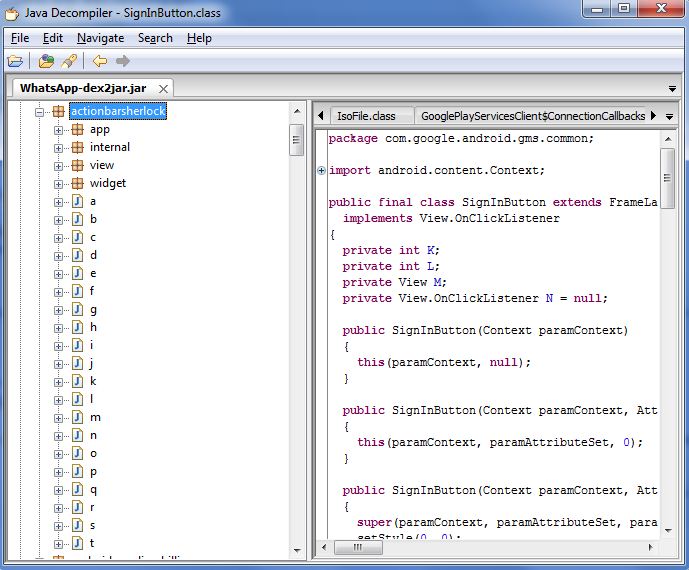This screenshot has width=689, height=570.
Task: Go back with the left arrow icon
Action: (x=100, y=61)
